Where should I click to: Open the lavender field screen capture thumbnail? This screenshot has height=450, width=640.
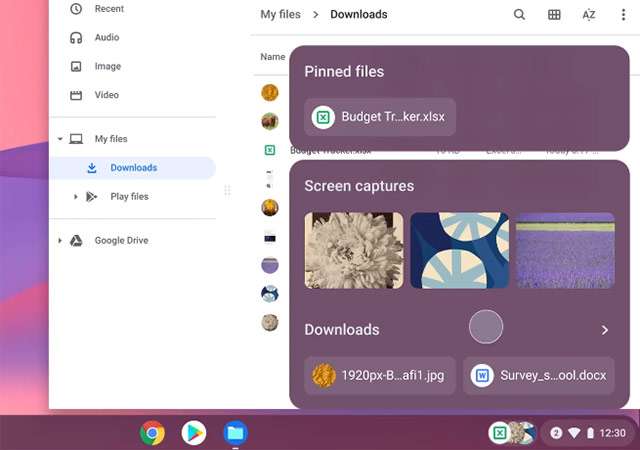pyautogui.click(x=565, y=250)
